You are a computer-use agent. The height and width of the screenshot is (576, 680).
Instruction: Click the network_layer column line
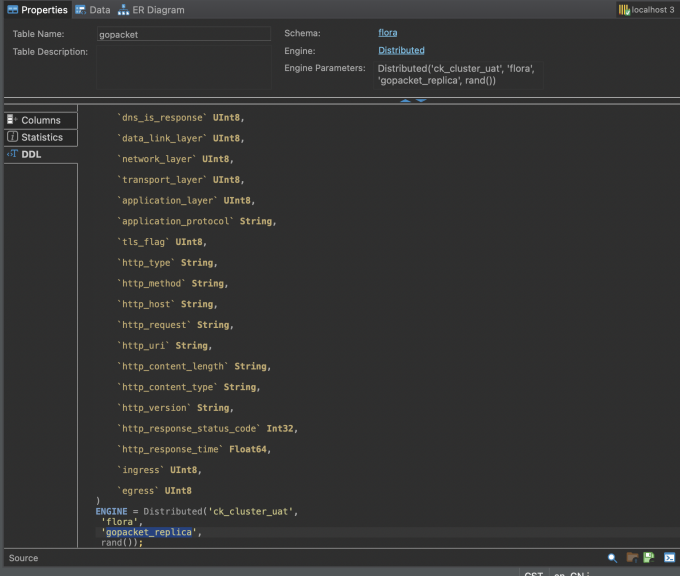[x=175, y=159]
